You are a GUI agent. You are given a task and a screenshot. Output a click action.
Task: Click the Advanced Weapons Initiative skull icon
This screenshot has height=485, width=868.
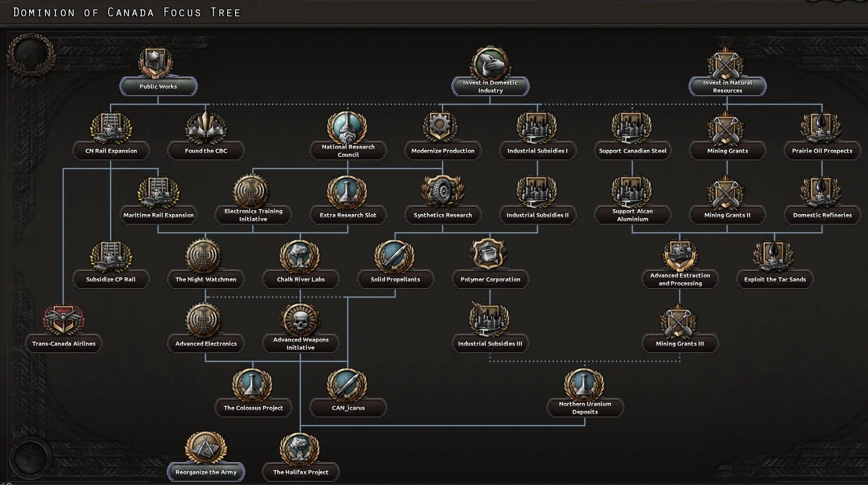coord(300,319)
